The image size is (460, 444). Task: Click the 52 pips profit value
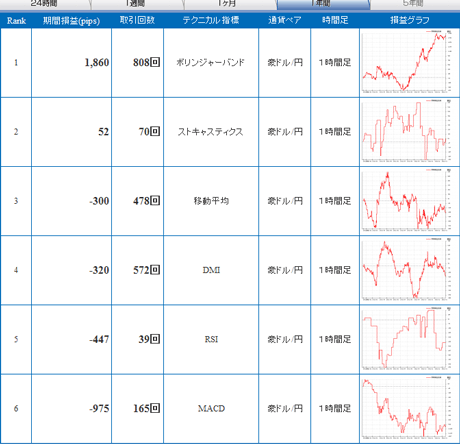(x=104, y=132)
